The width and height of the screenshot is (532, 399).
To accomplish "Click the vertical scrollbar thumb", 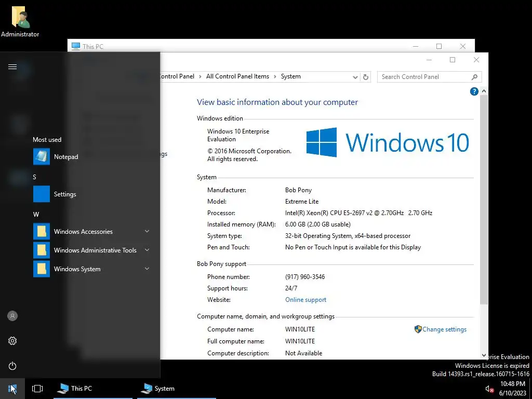I will tap(484, 200).
